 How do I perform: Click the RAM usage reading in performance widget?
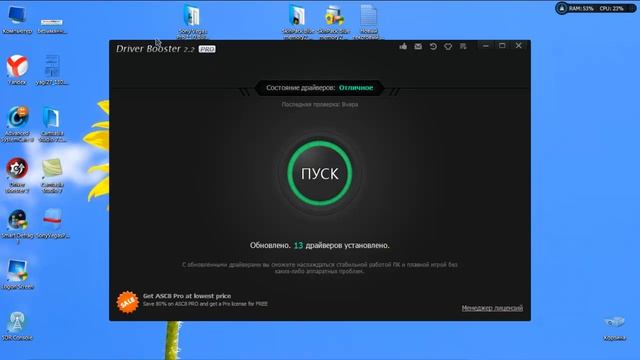coord(582,9)
